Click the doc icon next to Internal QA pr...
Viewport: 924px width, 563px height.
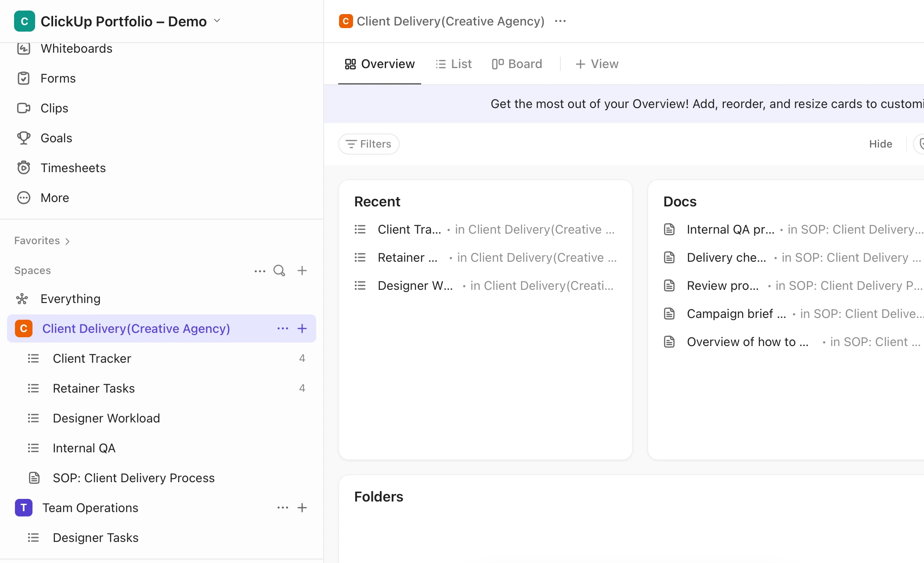click(x=669, y=229)
